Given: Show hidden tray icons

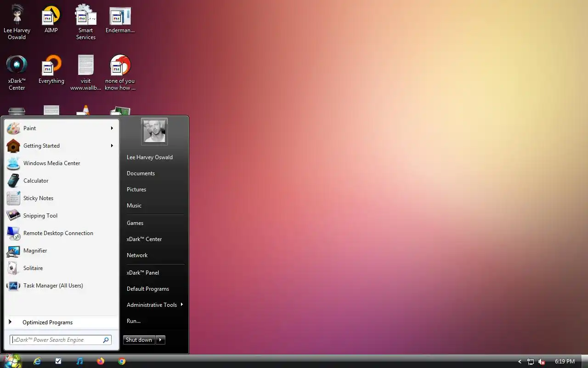Looking at the screenshot, I should pos(520,362).
